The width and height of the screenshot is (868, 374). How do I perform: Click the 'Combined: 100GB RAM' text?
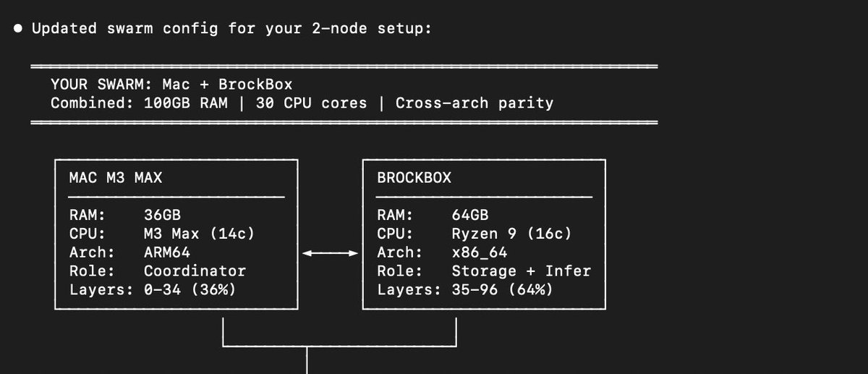coord(139,103)
